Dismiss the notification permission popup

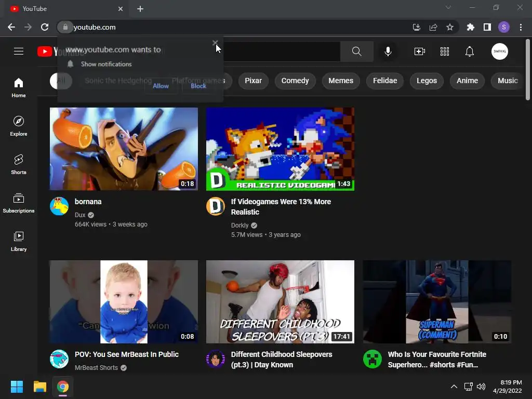click(x=215, y=43)
